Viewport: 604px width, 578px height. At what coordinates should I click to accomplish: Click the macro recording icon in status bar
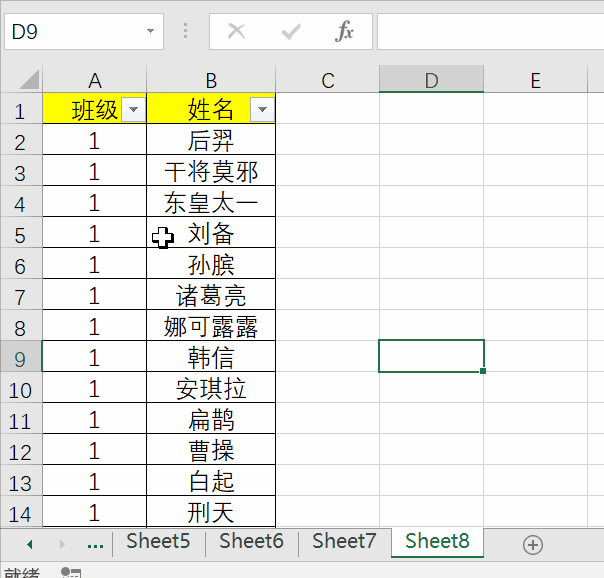[71, 573]
